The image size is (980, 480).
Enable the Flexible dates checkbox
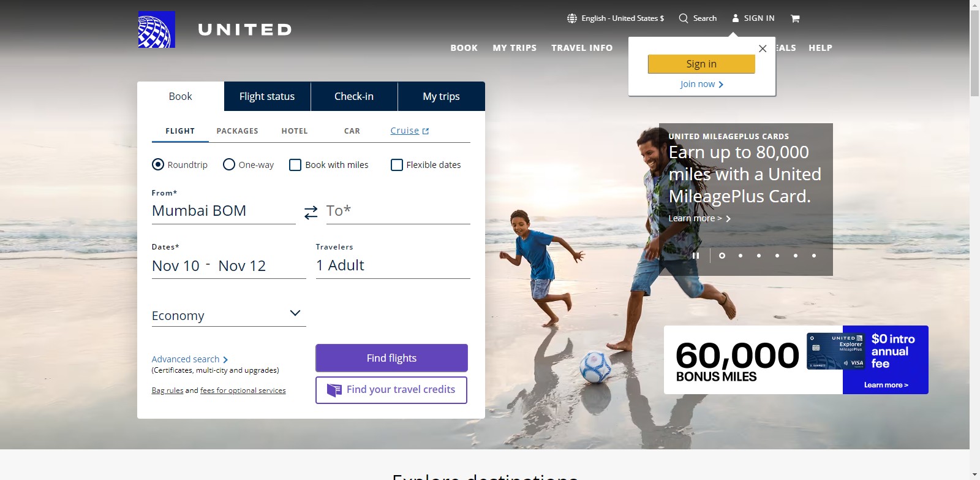point(397,165)
